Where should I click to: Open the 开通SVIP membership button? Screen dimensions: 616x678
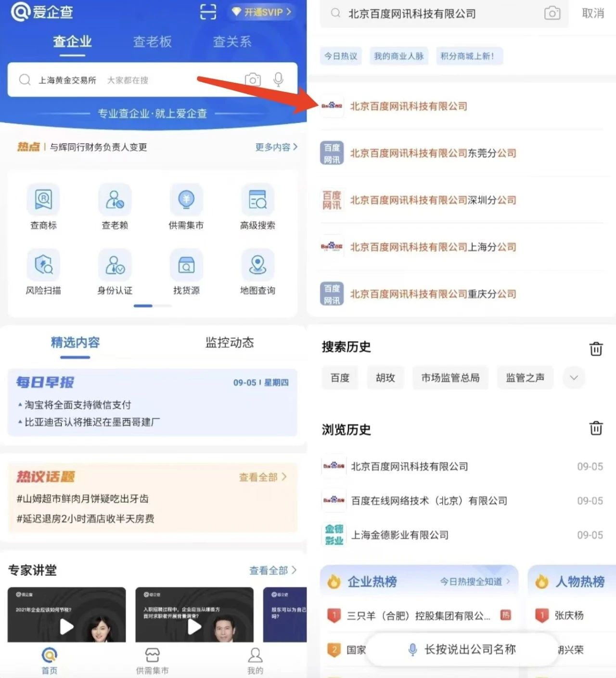pos(262,12)
